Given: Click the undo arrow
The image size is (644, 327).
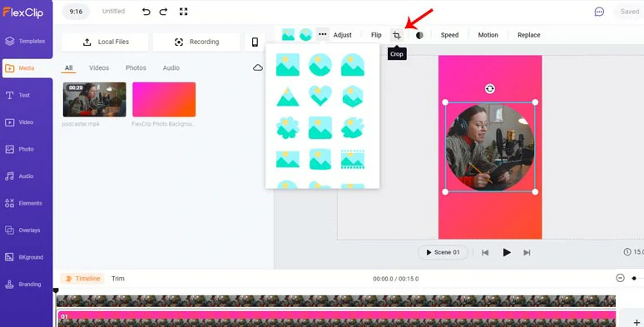Looking at the screenshot, I should tap(146, 12).
